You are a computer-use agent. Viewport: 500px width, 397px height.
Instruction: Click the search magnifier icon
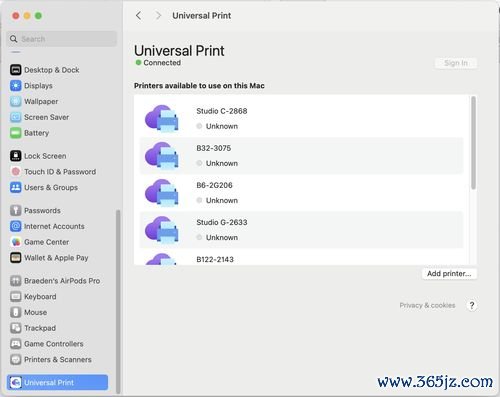(14, 39)
